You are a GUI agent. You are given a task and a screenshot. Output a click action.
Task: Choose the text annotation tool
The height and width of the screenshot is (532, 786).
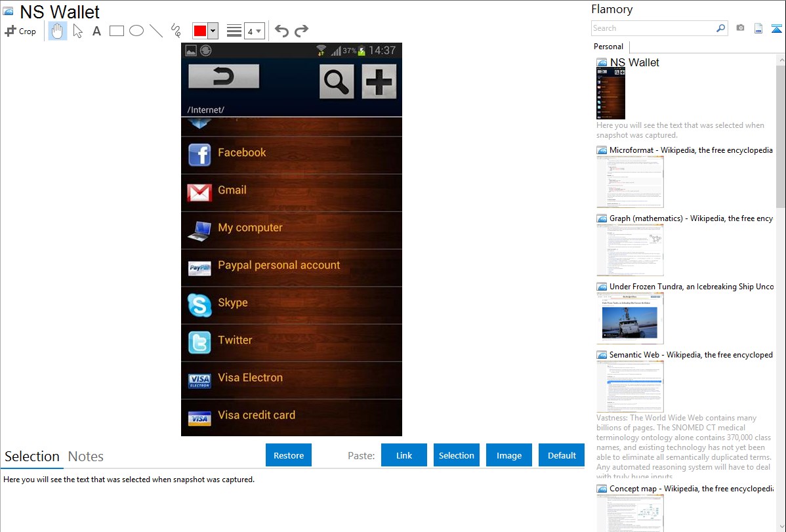pos(96,31)
